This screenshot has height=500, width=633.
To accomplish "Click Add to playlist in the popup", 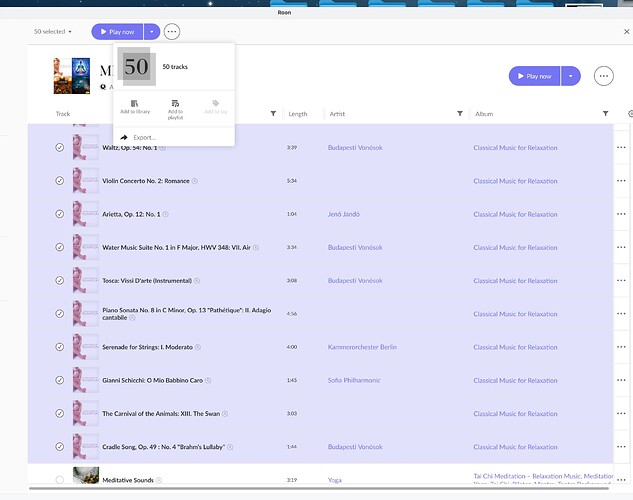I will 175,109.
